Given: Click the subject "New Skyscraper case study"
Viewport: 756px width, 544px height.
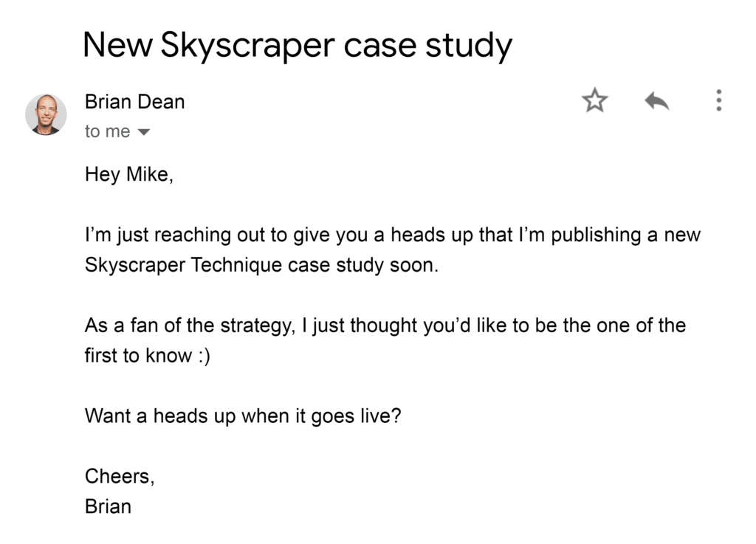Looking at the screenshot, I should (x=297, y=46).
